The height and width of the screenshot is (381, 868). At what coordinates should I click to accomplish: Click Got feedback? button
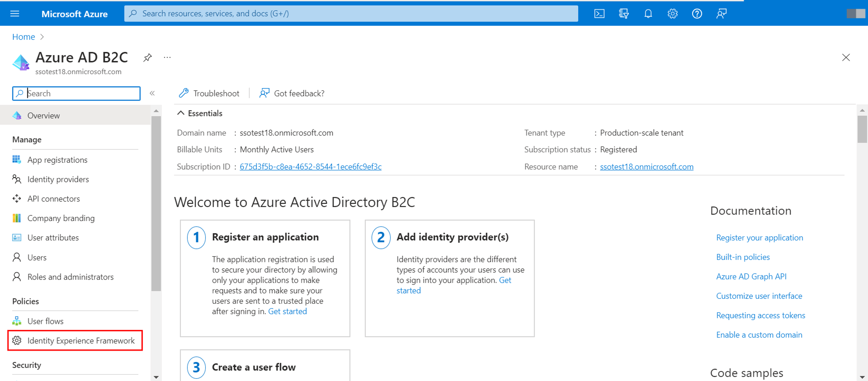click(292, 93)
